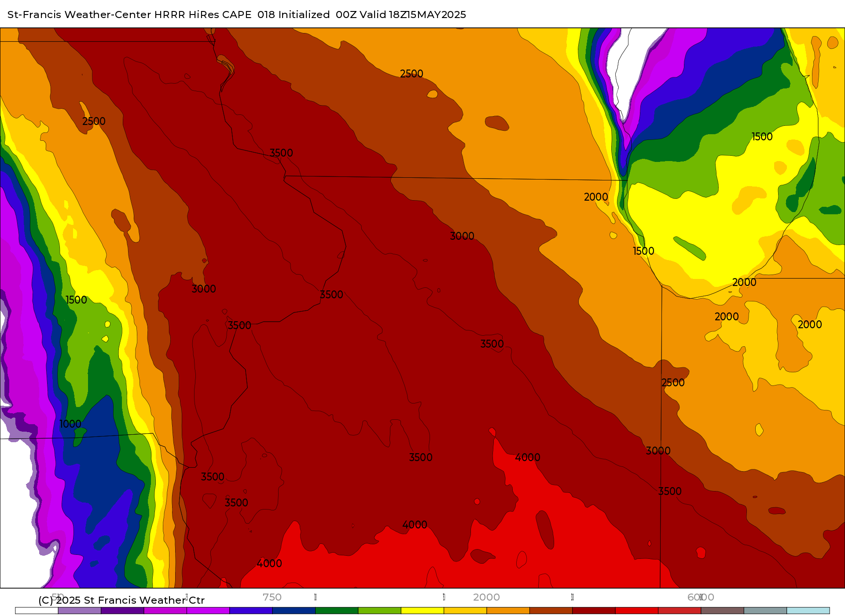Select the dark purple legend swatch
845x616 pixels.
pos(122,611)
